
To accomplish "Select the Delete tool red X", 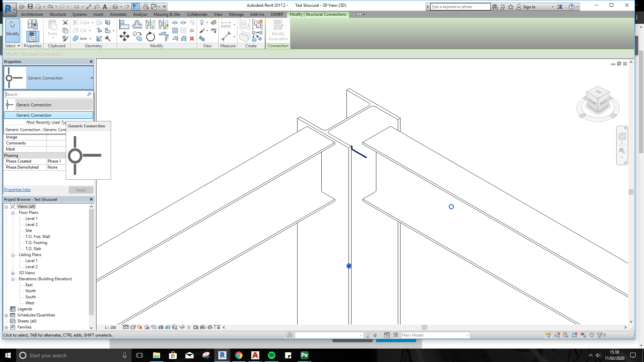I will (192, 39).
